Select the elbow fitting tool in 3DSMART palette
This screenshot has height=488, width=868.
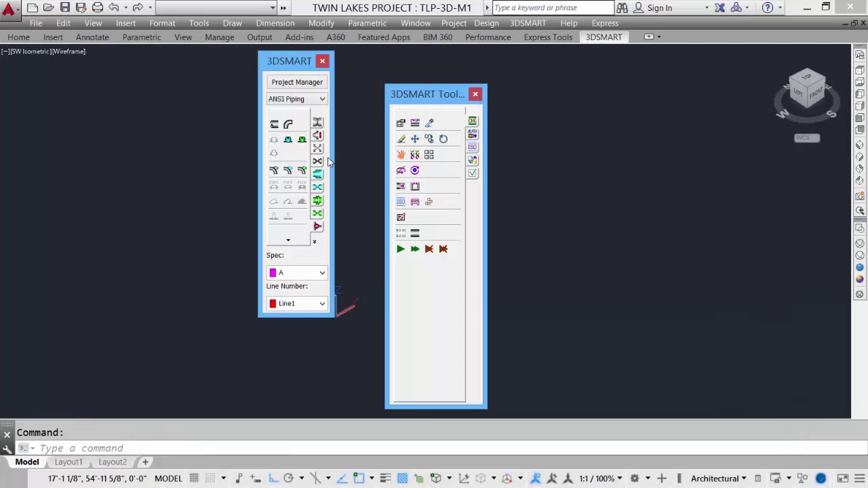click(x=288, y=124)
